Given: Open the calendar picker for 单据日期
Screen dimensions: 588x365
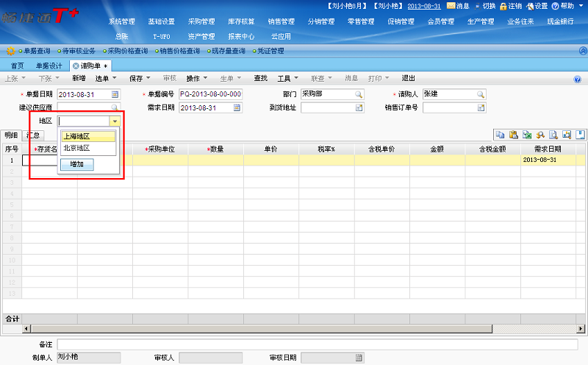Looking at the screenshot, I should pos(115,94).
